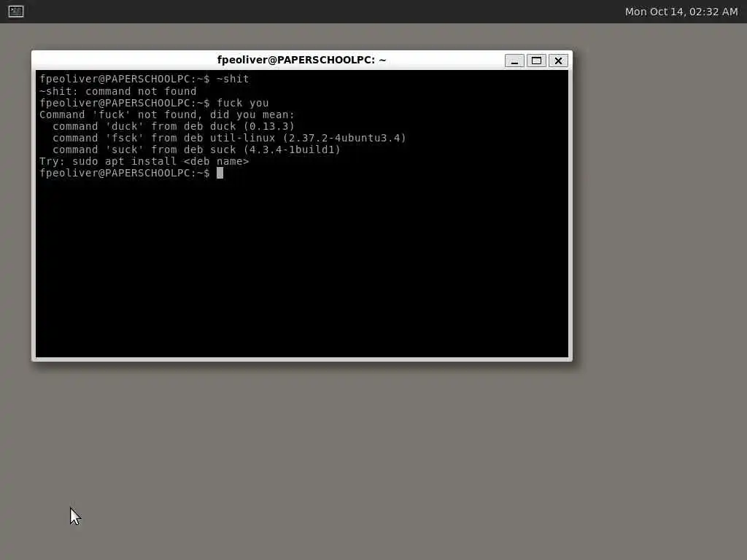Open the terminal icon in the top panel
747x560 pixels.
[16, 11]
